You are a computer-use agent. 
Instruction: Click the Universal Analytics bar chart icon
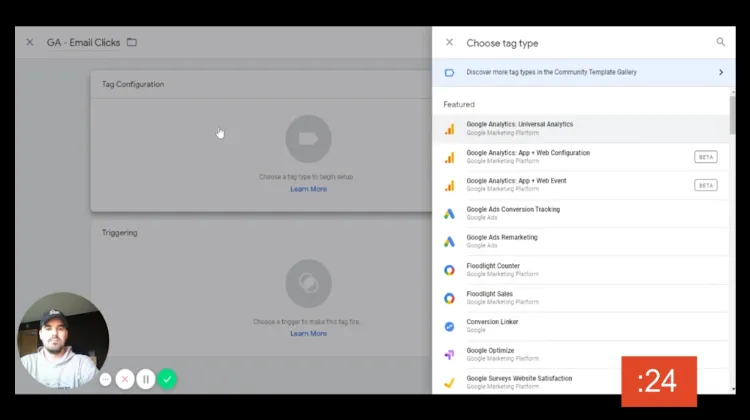(x=449, y=129)
